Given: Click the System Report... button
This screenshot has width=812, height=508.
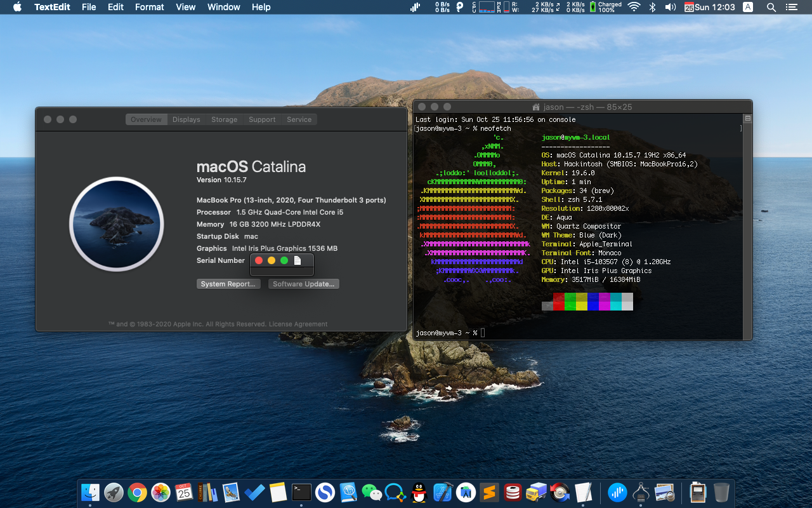Looking at the screenshot, I should pyautogui.click(x=228, y=284).
